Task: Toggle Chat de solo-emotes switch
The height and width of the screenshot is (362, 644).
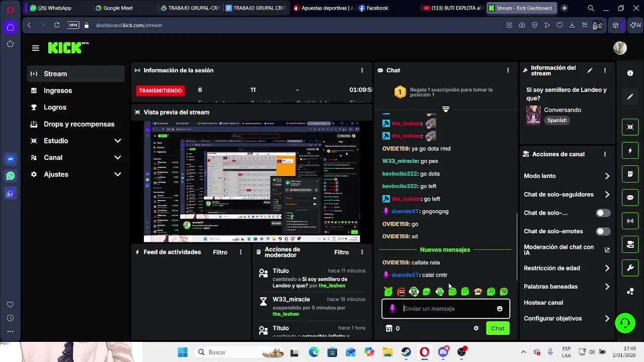Action: coord(603,232)
